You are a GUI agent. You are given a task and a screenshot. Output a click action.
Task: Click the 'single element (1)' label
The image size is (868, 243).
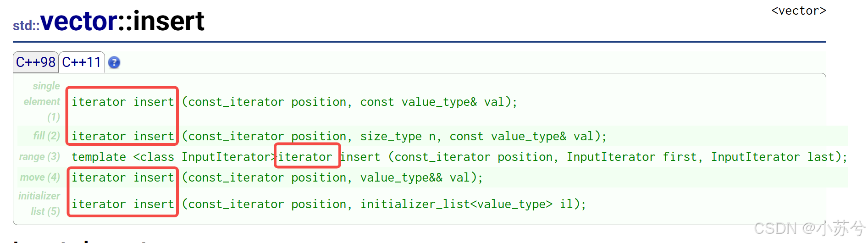click(43, 101)
